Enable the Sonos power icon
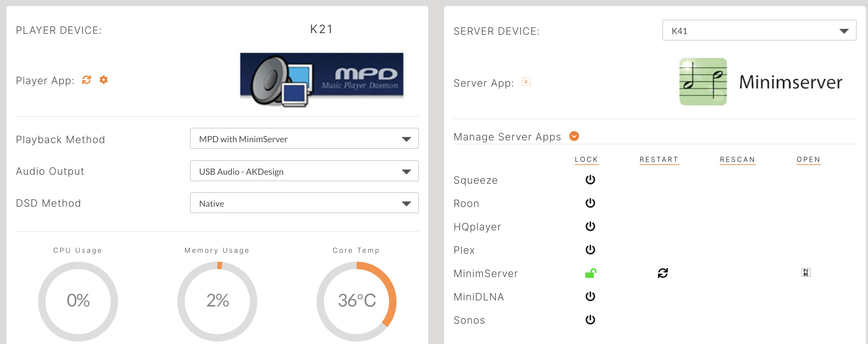868x344 pixels. pos(590,320)
